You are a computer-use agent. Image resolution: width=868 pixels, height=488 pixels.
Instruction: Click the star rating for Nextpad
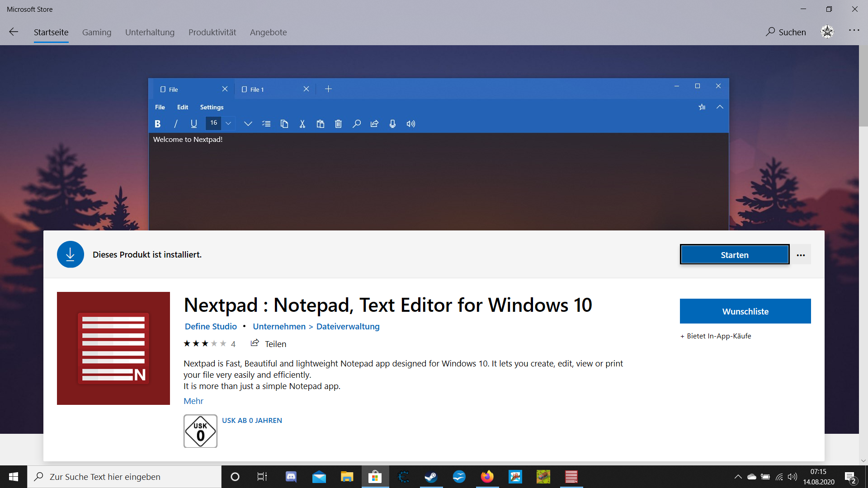coord(205,343)
